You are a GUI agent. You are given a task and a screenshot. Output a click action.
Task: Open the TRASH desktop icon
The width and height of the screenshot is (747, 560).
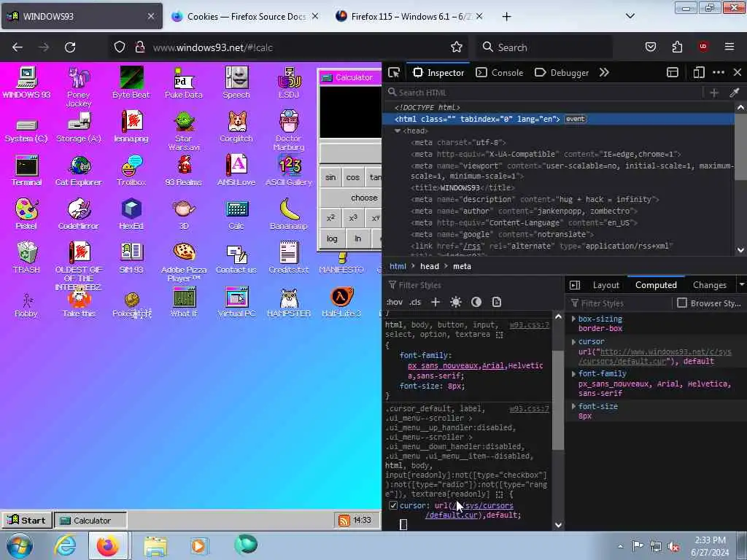27,257
